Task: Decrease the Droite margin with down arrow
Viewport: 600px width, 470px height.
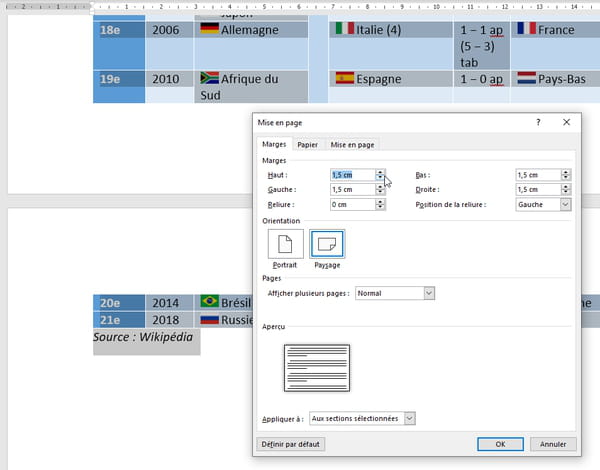Action: [566, 193]
